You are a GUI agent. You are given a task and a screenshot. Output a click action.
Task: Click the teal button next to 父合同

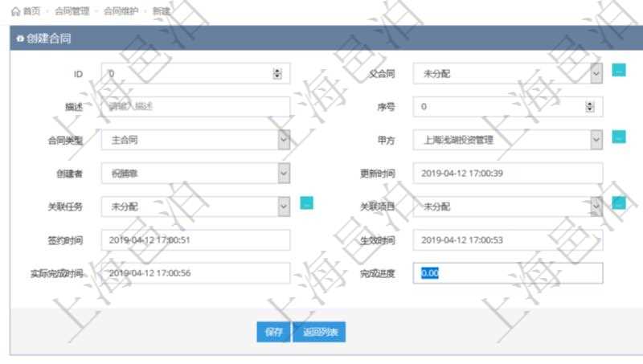(x=619, y=70)
